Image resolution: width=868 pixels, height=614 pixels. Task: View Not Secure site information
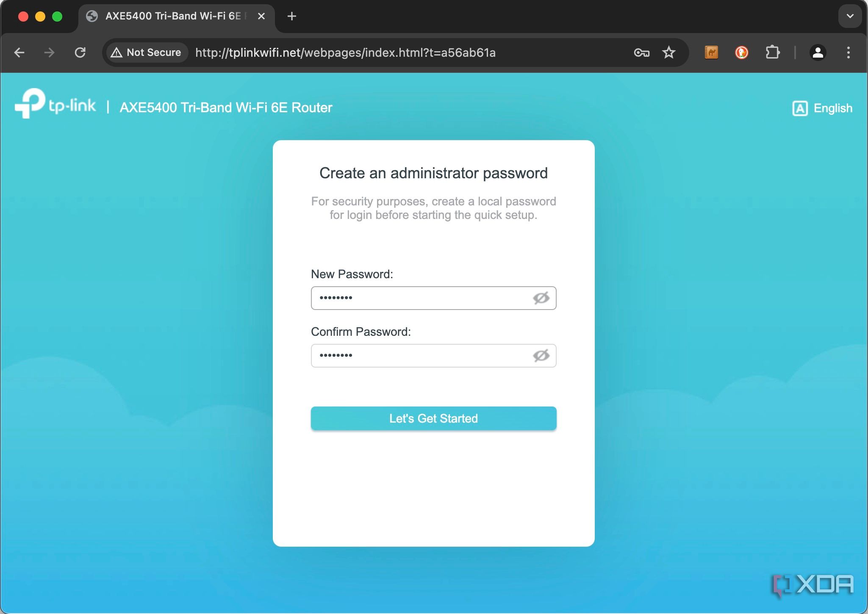146,53
